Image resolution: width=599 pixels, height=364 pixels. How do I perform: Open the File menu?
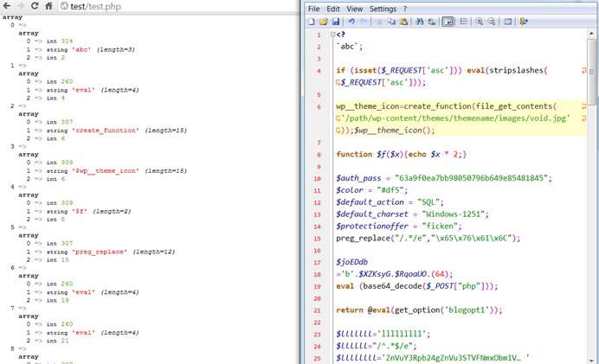pyautogui.click(x=313, y=9)
